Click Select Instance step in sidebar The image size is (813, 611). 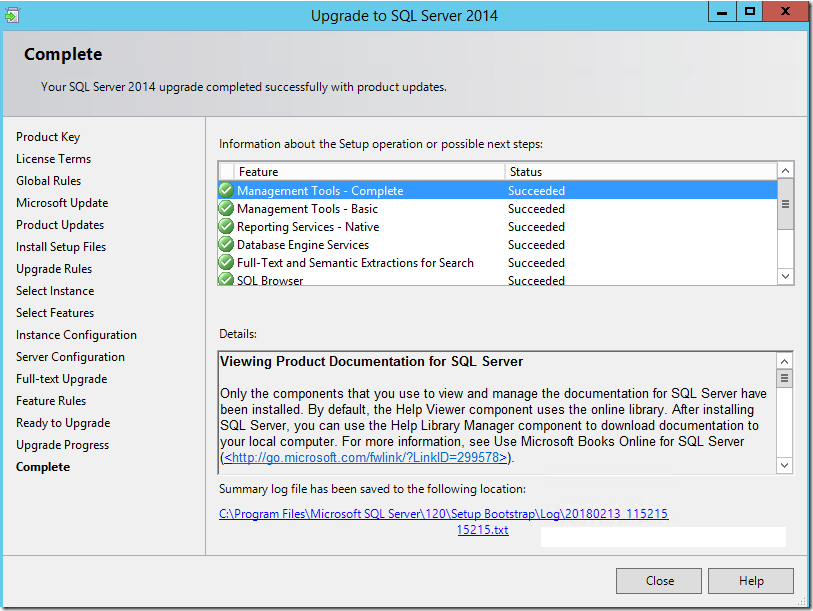55,291
